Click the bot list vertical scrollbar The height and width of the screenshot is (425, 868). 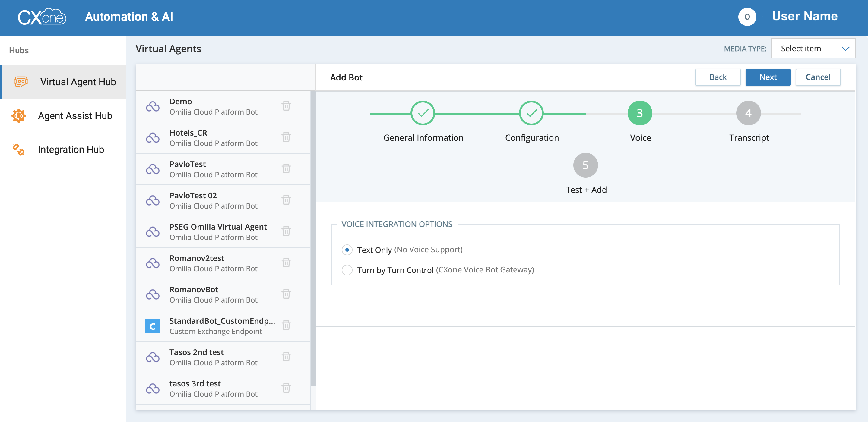coord(313,236)
